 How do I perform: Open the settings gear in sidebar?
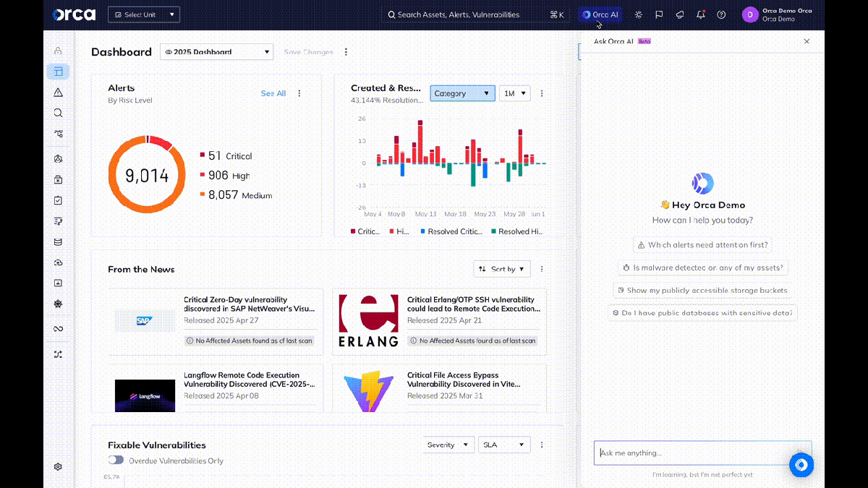coord(58,467)
